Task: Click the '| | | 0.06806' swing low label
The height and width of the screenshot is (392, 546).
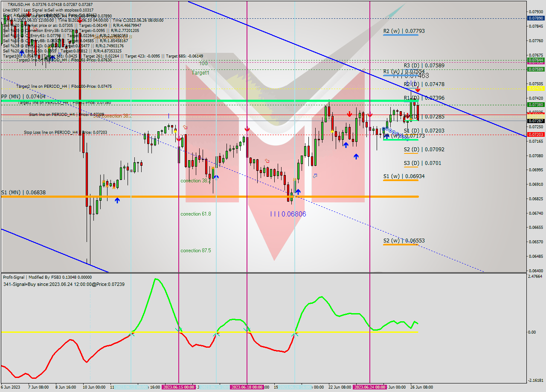Action: pos(288,214)
